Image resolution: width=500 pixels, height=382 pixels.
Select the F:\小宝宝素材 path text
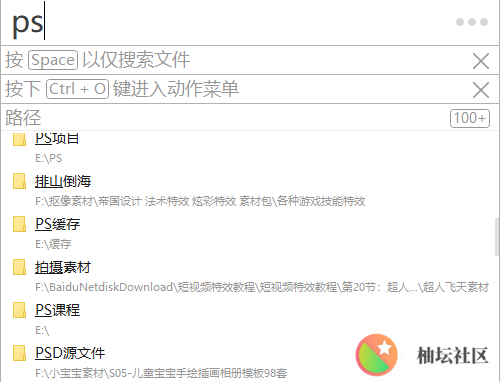161,373
